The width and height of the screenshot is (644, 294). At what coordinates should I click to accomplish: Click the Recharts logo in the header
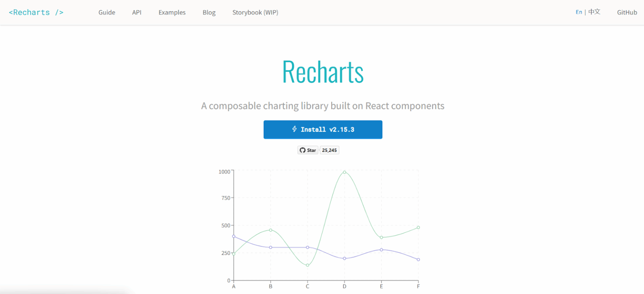[x=36, y=12]
